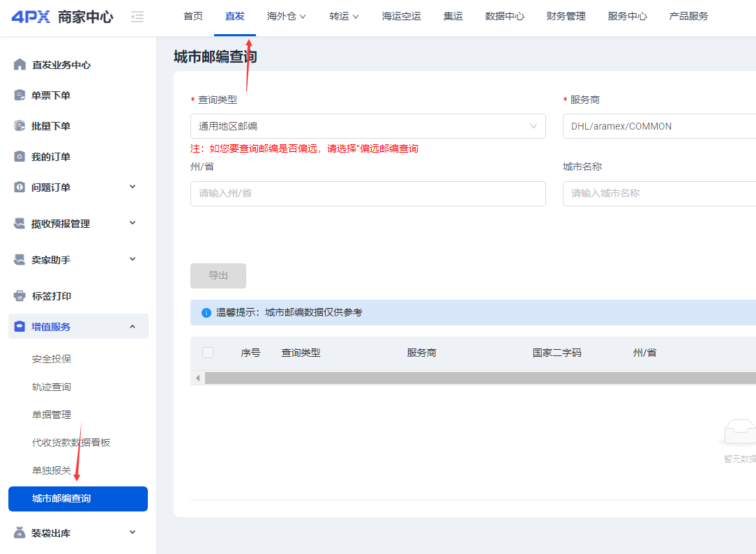This screenshot has height=554, width=756.
Task: Go to the 首页 tab
Action: [193, 17]
